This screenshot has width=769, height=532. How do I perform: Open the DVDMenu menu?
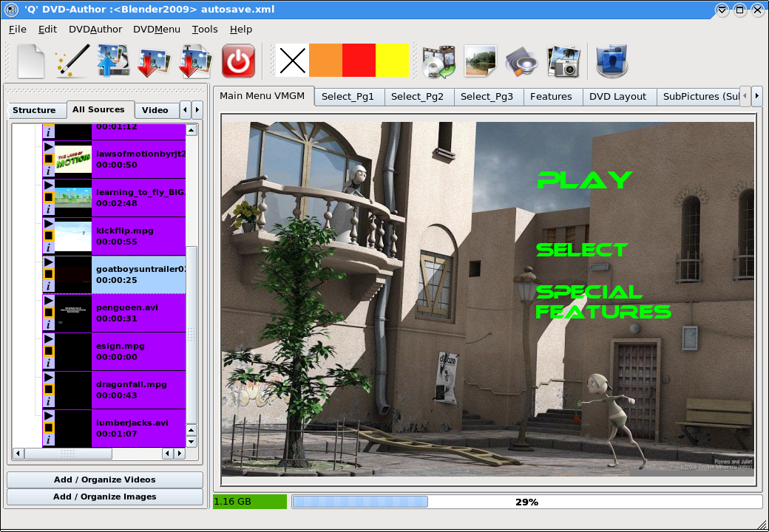[156, 30]
